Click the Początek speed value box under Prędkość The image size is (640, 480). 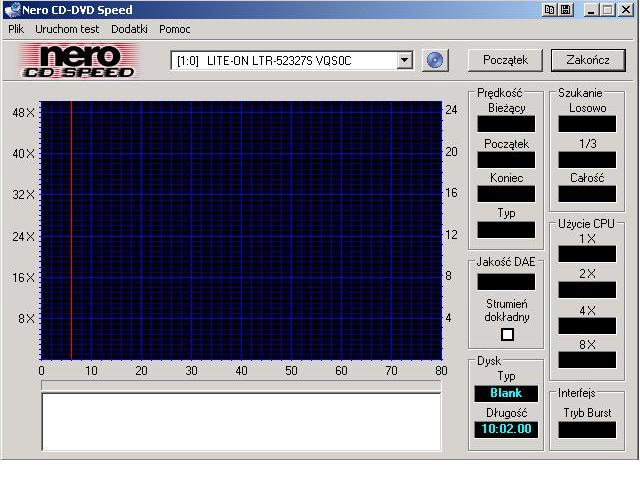(x=506, y=160)
